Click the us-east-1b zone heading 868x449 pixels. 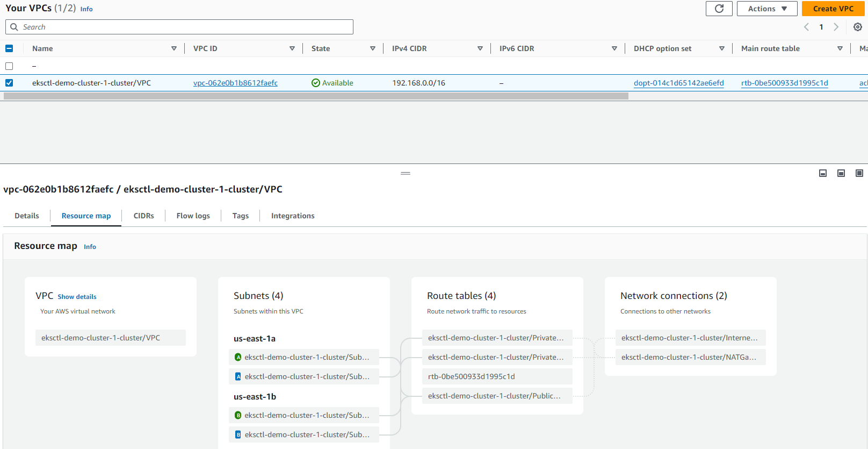(255, 397)
